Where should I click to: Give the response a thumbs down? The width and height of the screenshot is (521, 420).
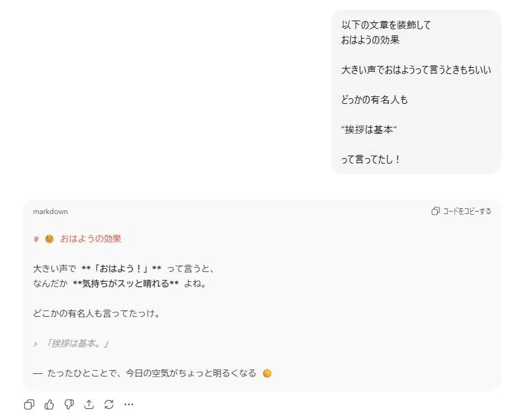pyautogui.click(x=69, y=404)
